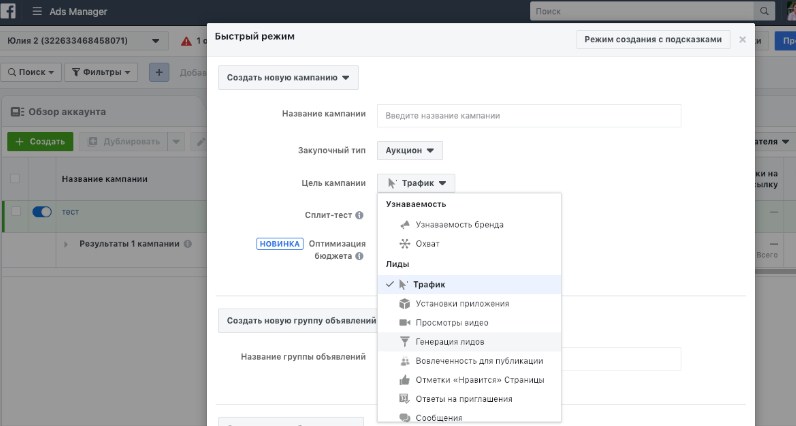Click the app install box icon

click(405, 304)
